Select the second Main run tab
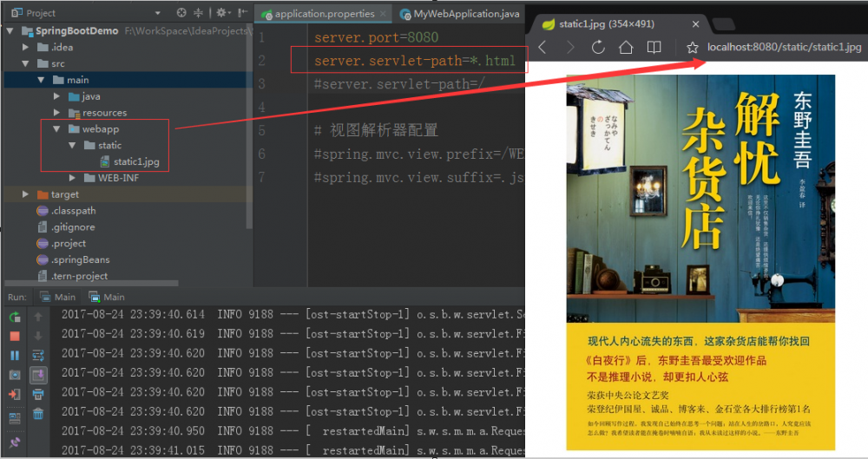 point(107,297)
